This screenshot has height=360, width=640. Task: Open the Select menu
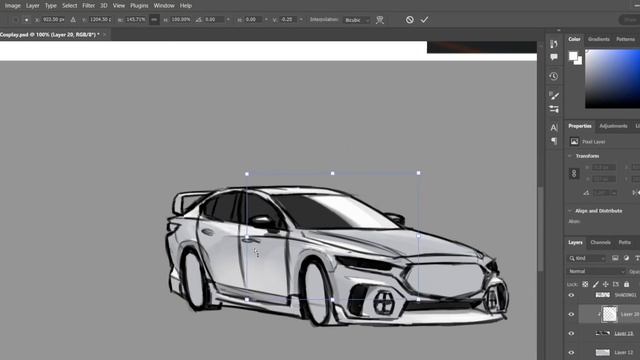tap(69, 6)
